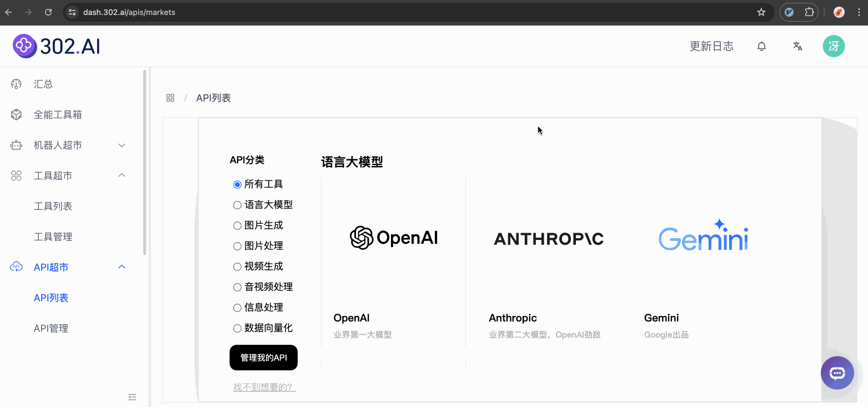Open the OpenAI API card
Image resolution: width=868 pixels, height=407 pixels.
click(x=394, y=262)
